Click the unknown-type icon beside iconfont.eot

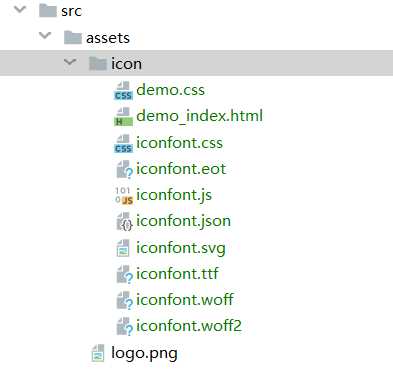(124, 170)
